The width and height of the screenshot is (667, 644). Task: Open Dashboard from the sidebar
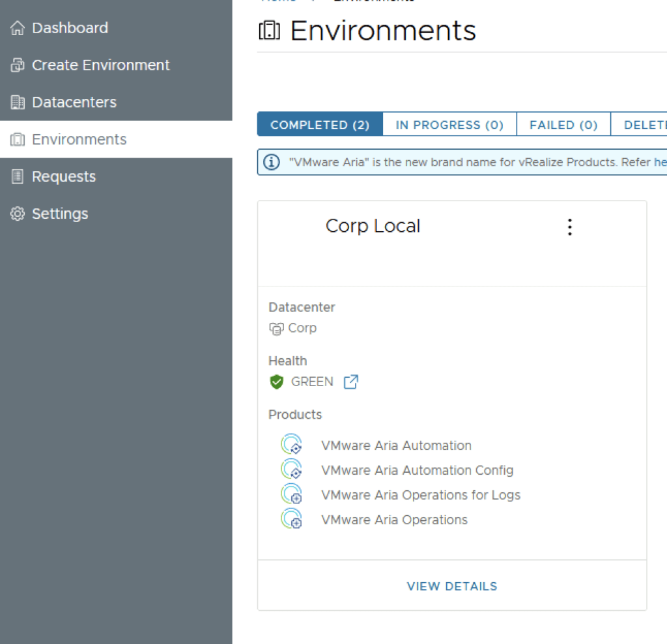click(x=116, y=28)
